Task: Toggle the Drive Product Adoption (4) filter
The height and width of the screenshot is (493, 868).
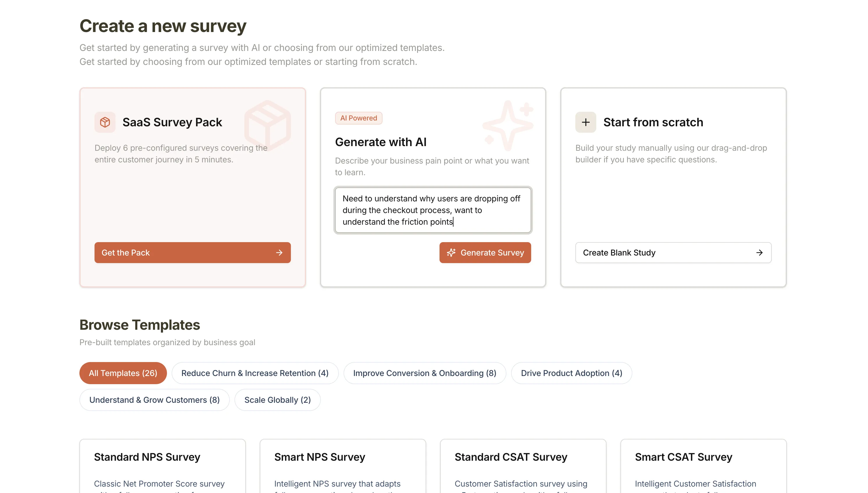Action: (x=571, y=373)
